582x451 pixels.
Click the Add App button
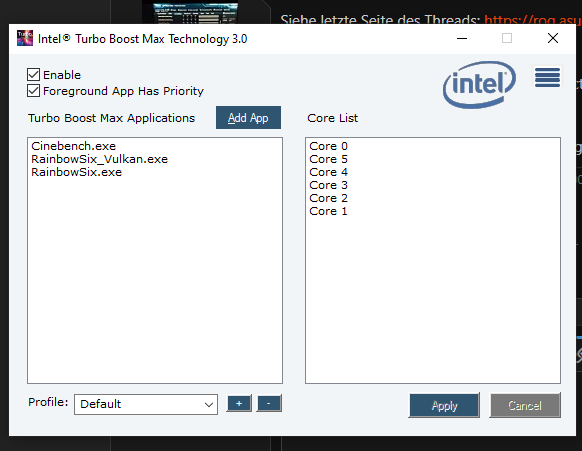(248, 118)
